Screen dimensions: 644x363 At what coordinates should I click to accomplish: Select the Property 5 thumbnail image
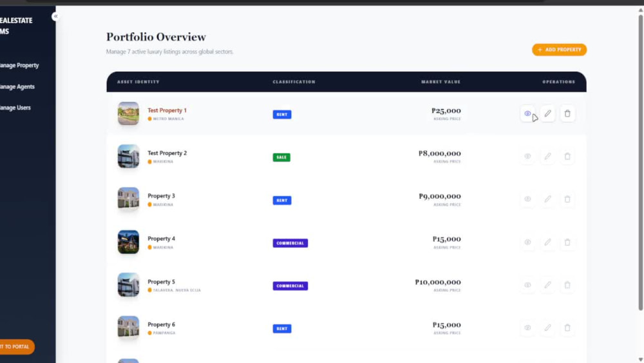point(128,284)
